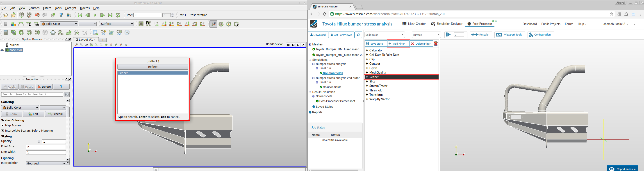
Task: Click the Delete Filter button
Action: coord(421,44)
